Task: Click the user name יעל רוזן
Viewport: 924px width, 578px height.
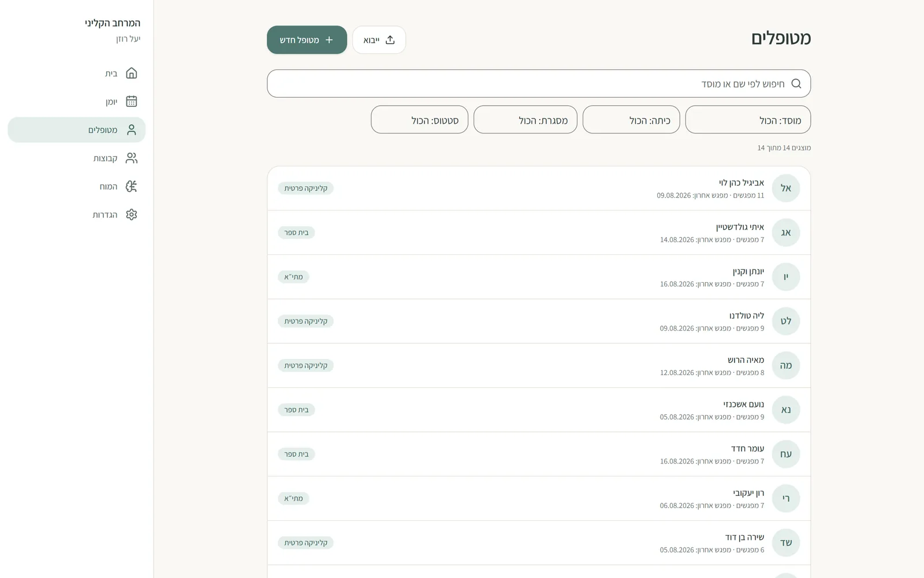Action: [x=128, y=39]
